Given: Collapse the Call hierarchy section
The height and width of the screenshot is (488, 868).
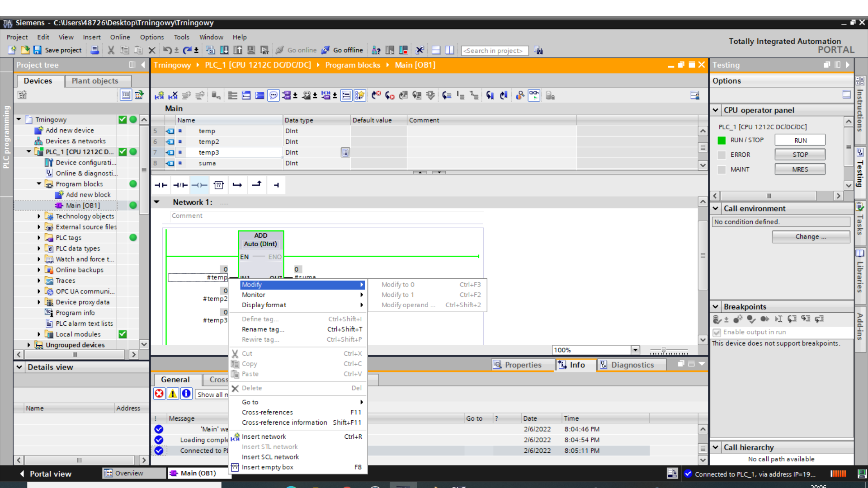Looking at the screenshot, I should pyautogui.click(x=716, y=447).
